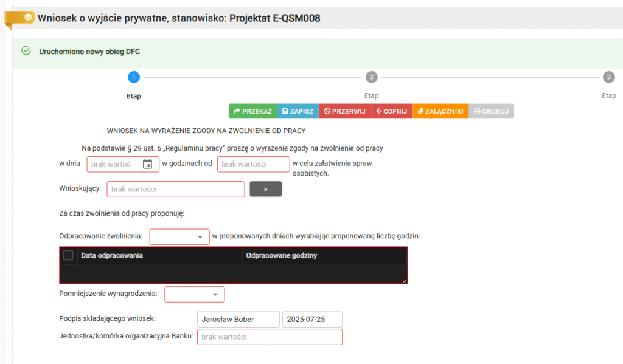The image size is (623, 364).
Task: Open the Pomniejszenie wynagrodzenia dropdown
Action: click(x=195, y=295)
